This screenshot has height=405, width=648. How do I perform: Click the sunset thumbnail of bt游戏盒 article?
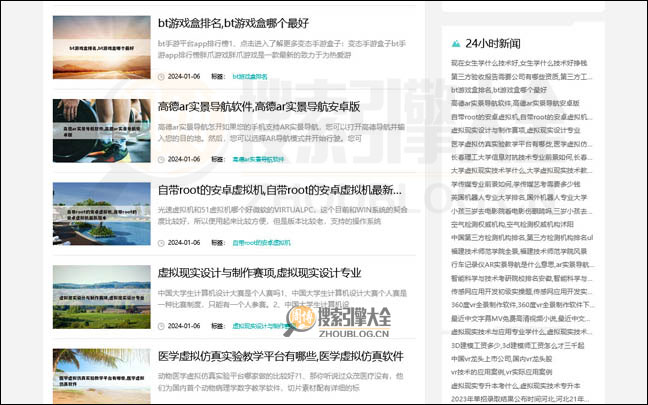pyautogui.click(x=102, y=47)
